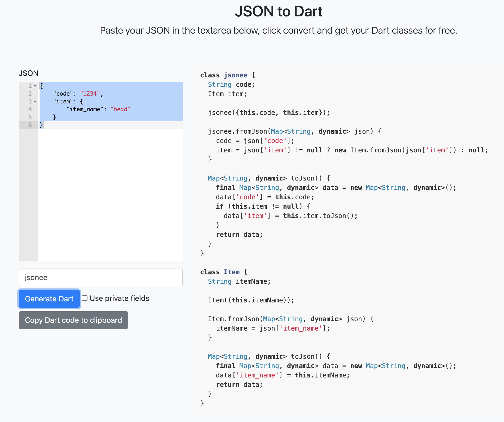Click line number 4 in gutter
This screenshot has width=504, height=422.
[30, 109]
